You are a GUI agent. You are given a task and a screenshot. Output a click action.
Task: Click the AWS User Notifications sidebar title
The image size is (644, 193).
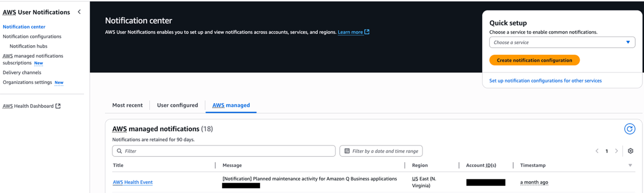point(36,12)
